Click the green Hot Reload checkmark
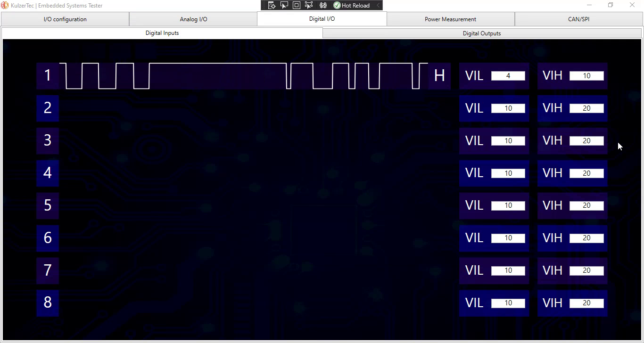This screenshot has width=644, height=343. click(337, 5)
